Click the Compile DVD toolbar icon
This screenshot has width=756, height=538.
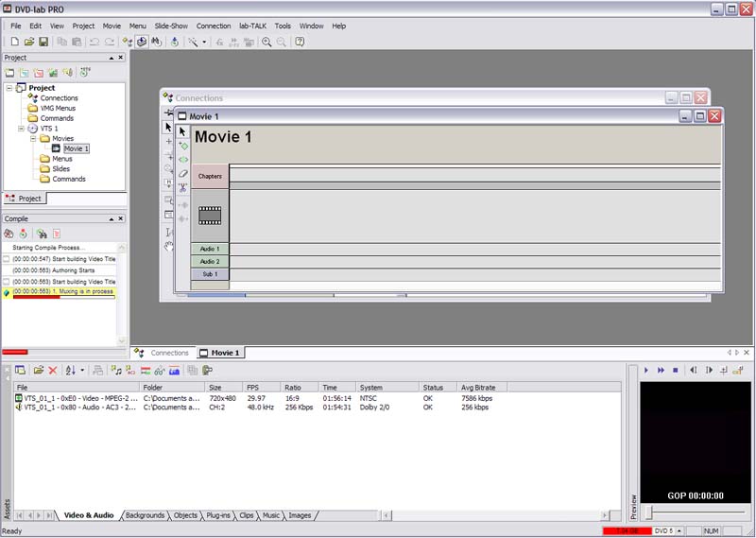[x=141, y=42]
